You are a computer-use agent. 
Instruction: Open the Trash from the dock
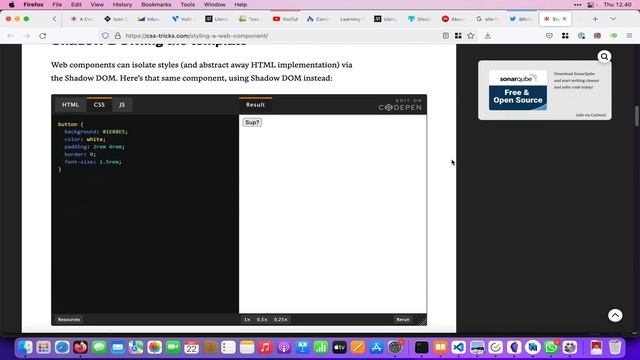(615, 347)
